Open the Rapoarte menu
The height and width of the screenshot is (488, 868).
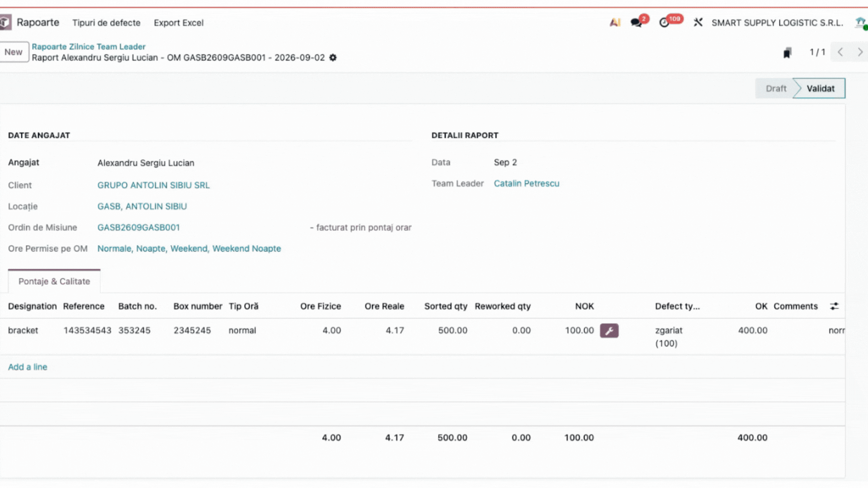point(38,23)
